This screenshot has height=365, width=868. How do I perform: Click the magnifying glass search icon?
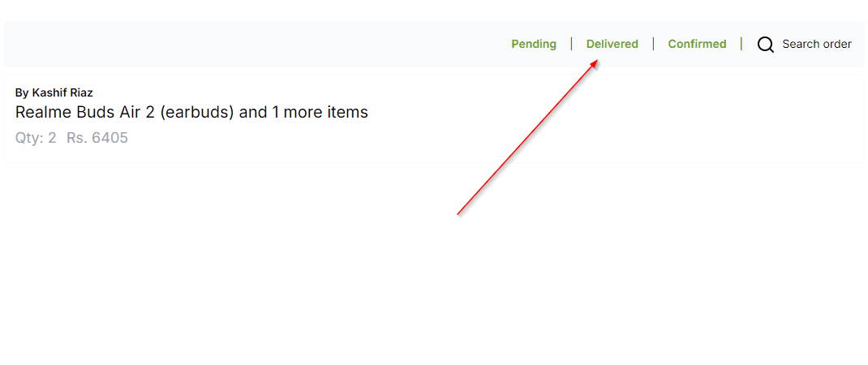(765, 45)
